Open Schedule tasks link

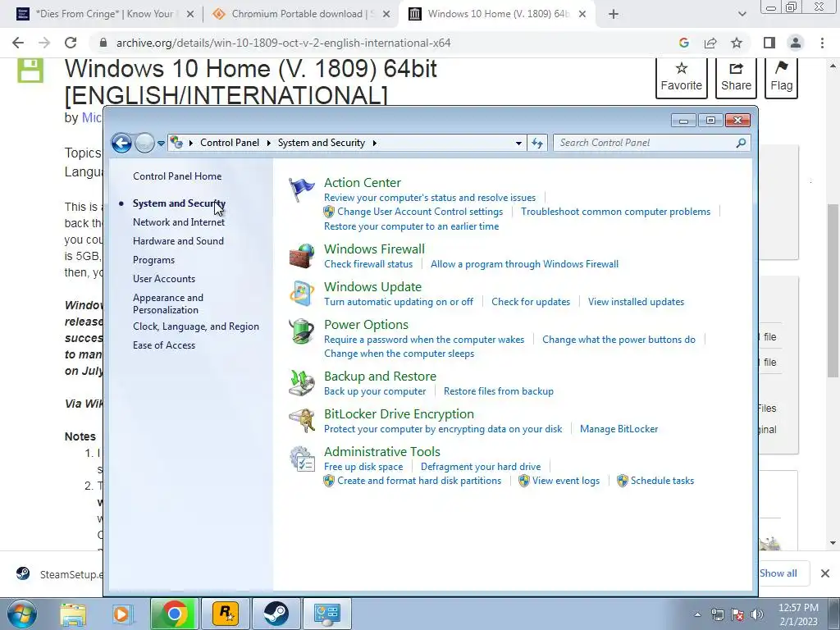[662, 481]
